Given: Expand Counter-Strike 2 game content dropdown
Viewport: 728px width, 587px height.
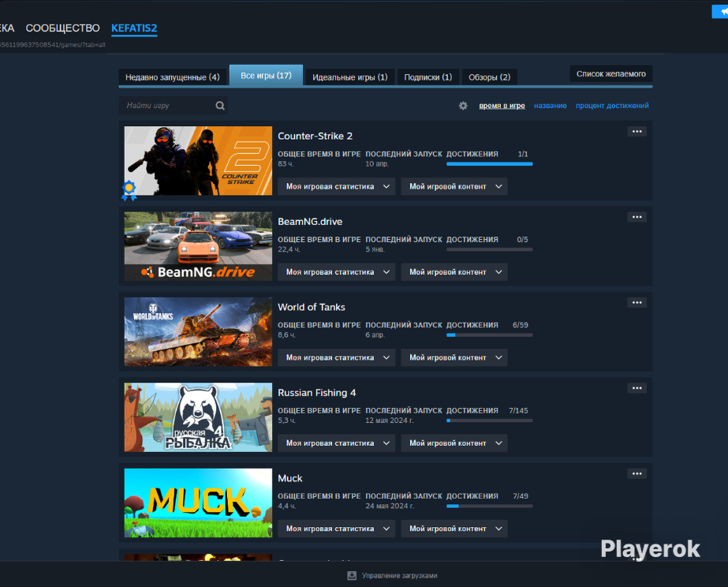Looking at the screenshot, I should point(454,187).
